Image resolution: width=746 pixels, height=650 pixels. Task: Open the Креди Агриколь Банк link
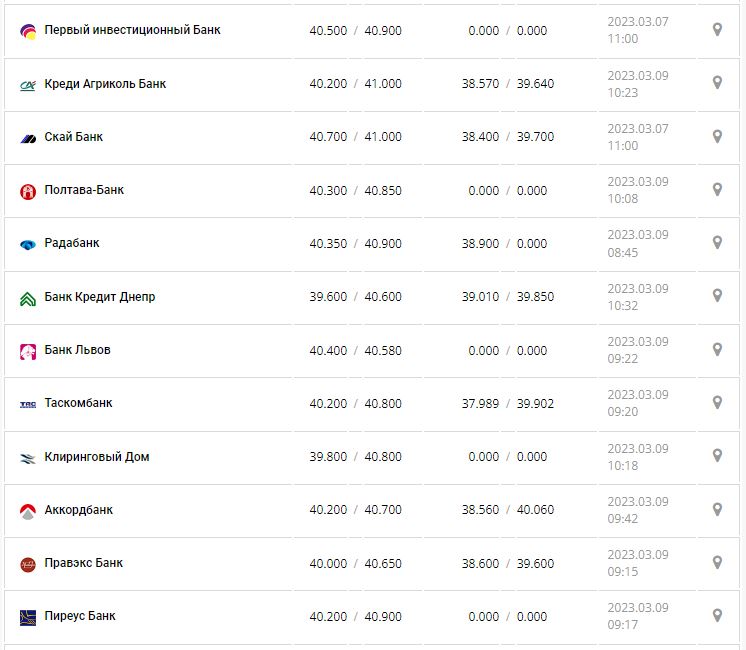pos(105,84)
